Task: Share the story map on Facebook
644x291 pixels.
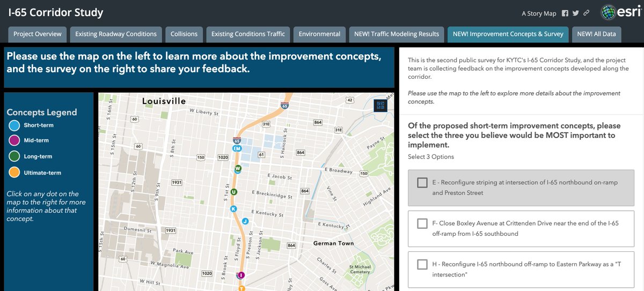Action: [x=565, y=13]
